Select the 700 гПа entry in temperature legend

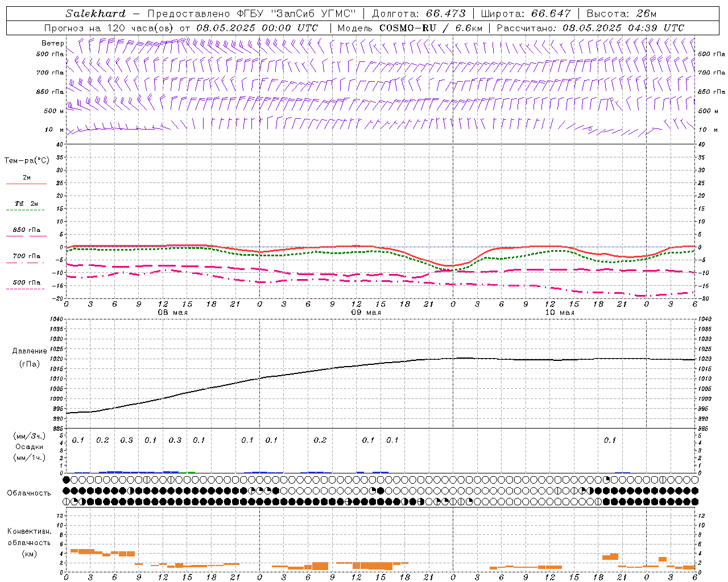click(x=26, y=256)
